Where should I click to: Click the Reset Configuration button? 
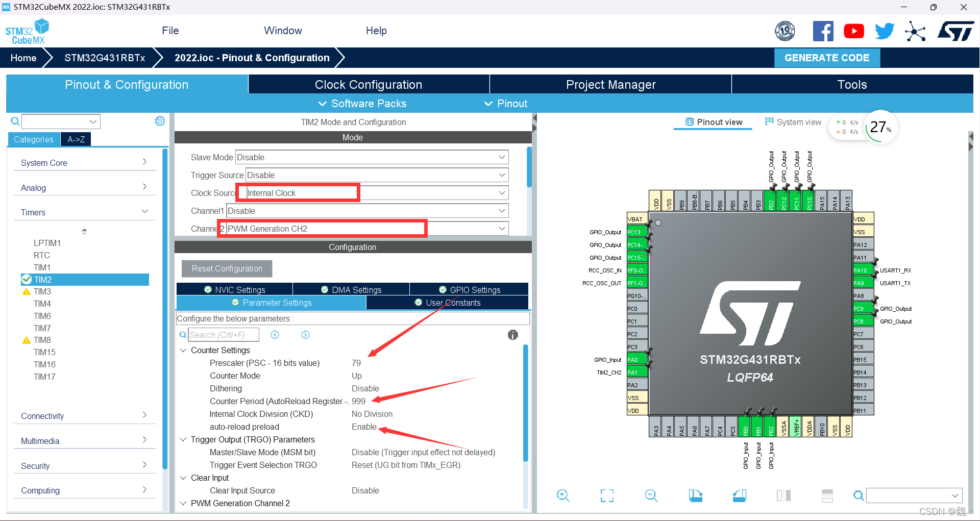pos(227,268)
